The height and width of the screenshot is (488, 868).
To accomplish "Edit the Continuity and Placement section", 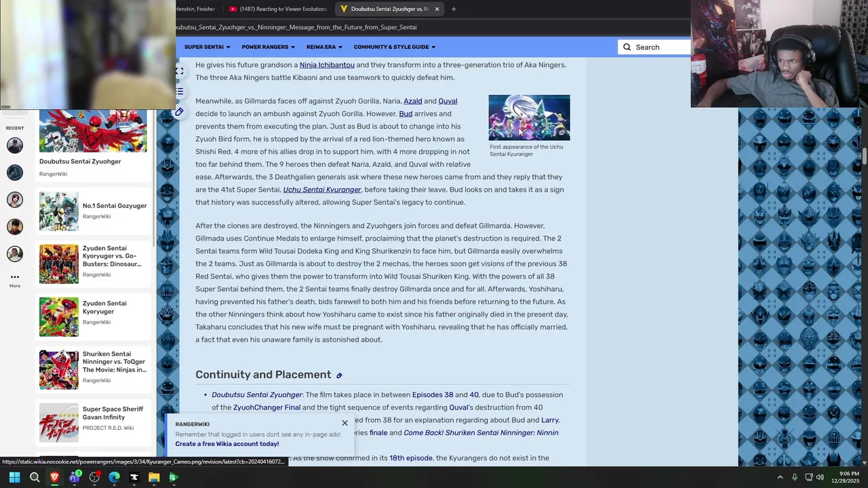I will point(339,375).
